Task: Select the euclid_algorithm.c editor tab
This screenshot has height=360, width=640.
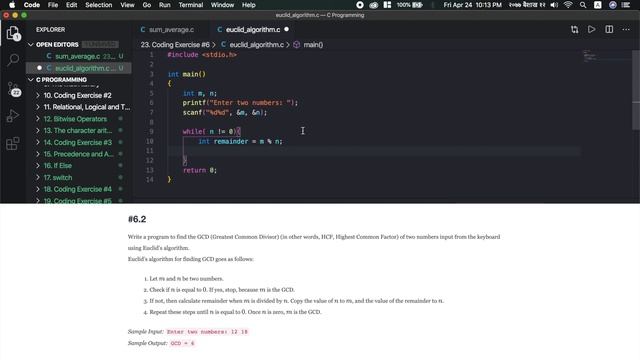Action: [253, 29]
